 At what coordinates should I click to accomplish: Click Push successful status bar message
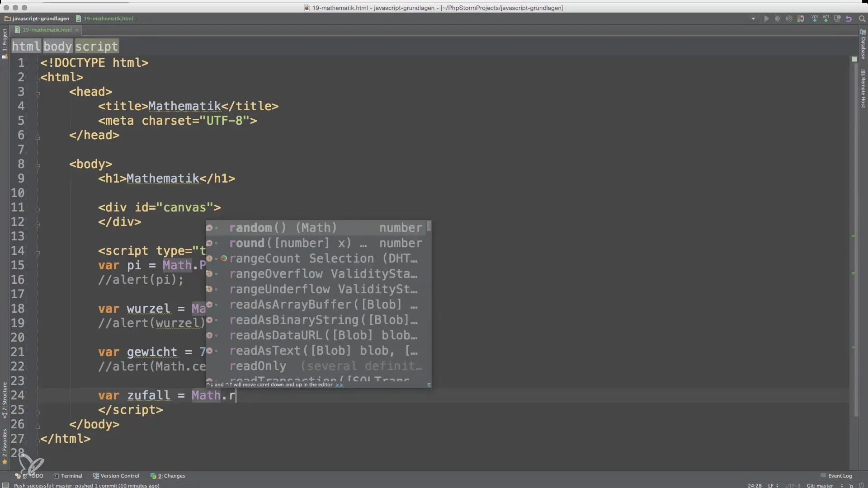click(86, 485)
